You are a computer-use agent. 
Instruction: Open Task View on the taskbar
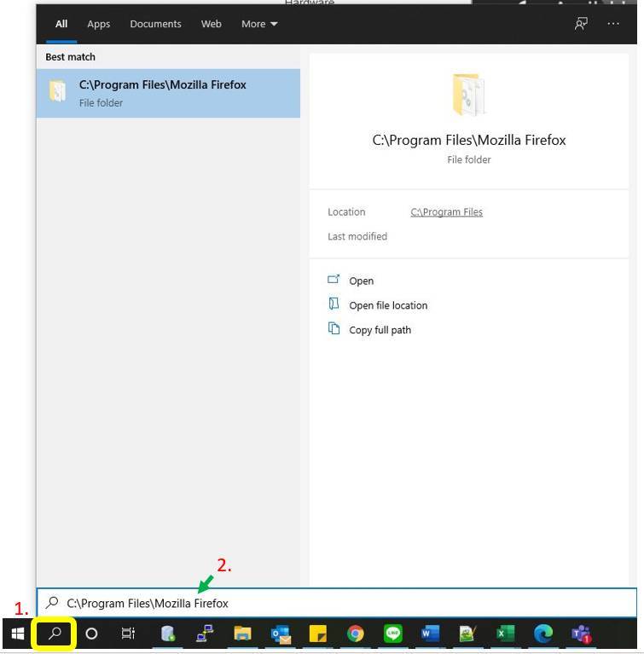tap(128, 634)
